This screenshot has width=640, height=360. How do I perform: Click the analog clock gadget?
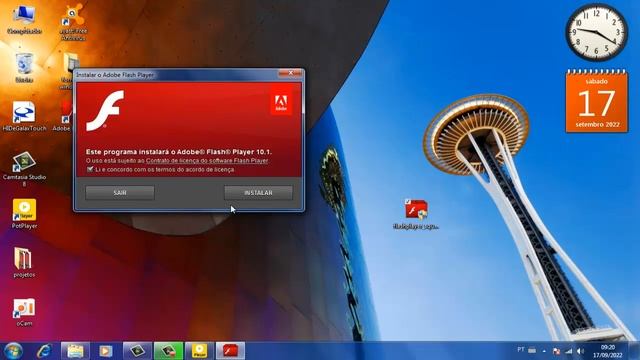pyautogui.click(x=596, y=32)
